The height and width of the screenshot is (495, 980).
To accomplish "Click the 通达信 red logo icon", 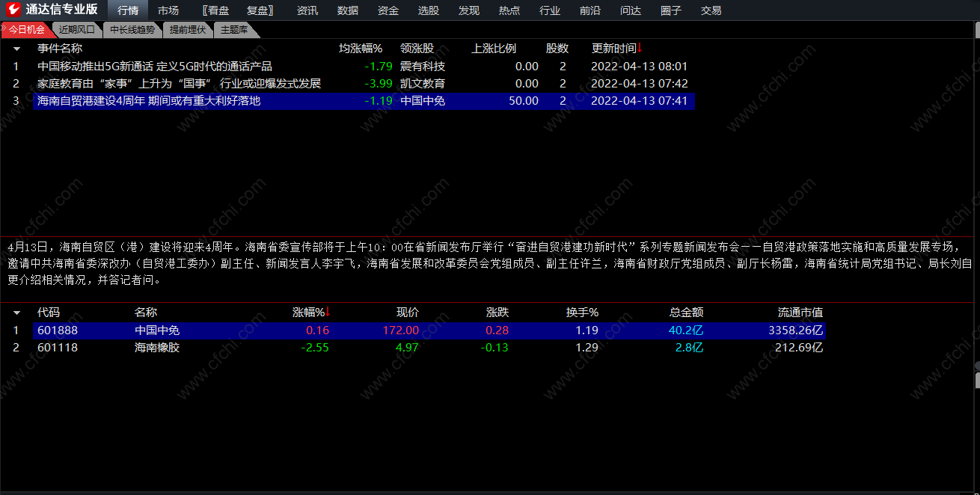I will (x=13, y=10).
